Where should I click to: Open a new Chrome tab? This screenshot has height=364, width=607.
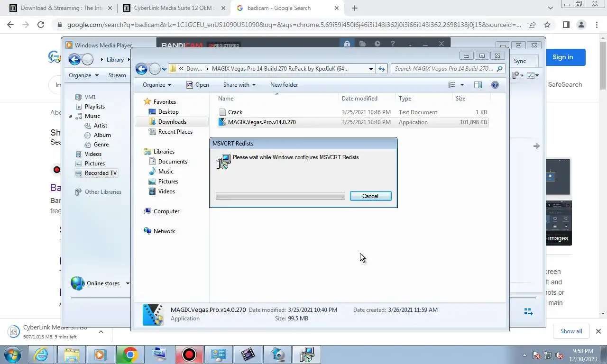click(x=355, y=8)
